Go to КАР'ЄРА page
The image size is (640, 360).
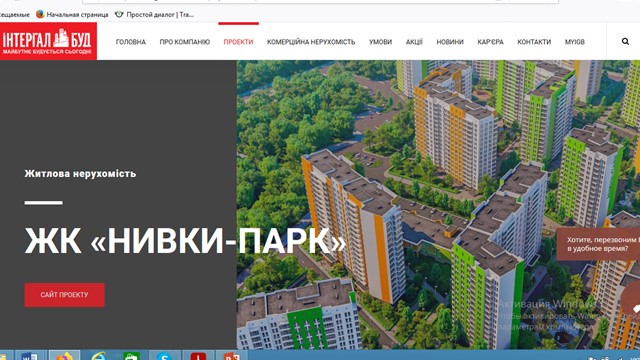coord(490,42)
